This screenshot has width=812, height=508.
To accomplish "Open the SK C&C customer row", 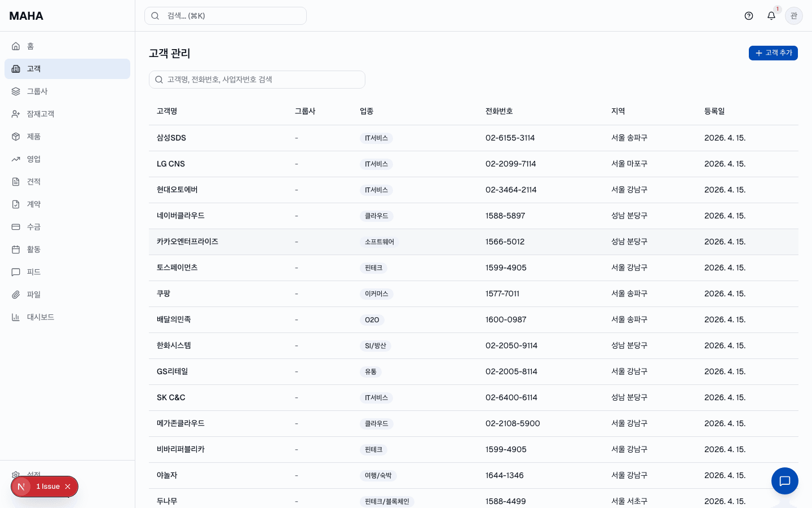I will [x=474, y=397].
